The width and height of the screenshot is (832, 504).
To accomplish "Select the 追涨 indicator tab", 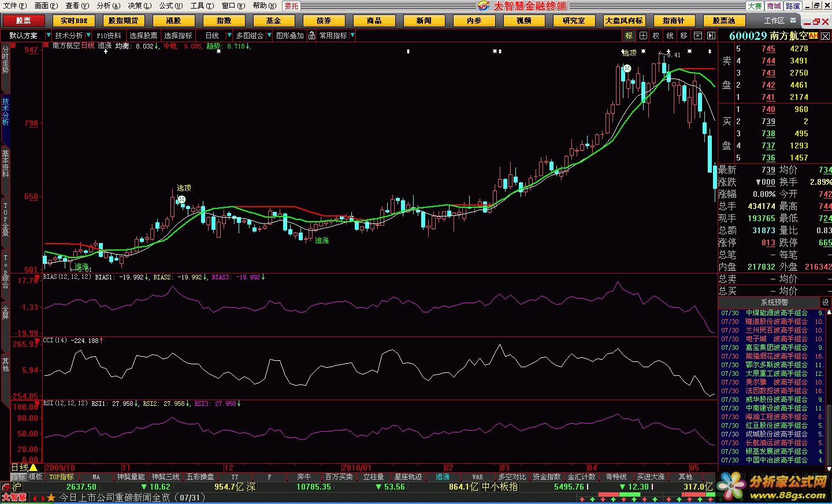I will pyautogui.click(x=443, y=477).
